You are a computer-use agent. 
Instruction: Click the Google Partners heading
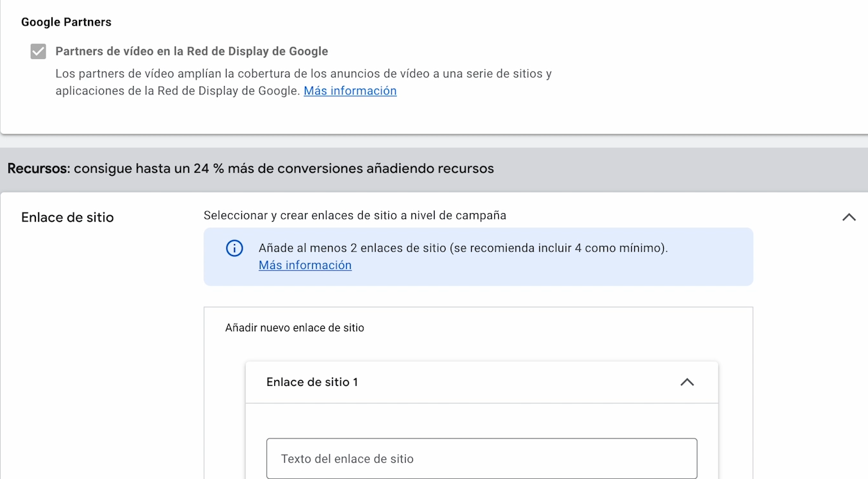pos(66,22)
